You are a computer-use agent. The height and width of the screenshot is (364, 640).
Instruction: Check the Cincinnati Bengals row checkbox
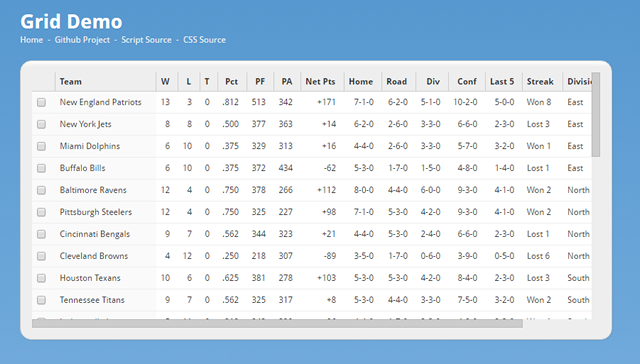[x=41, y=235]
